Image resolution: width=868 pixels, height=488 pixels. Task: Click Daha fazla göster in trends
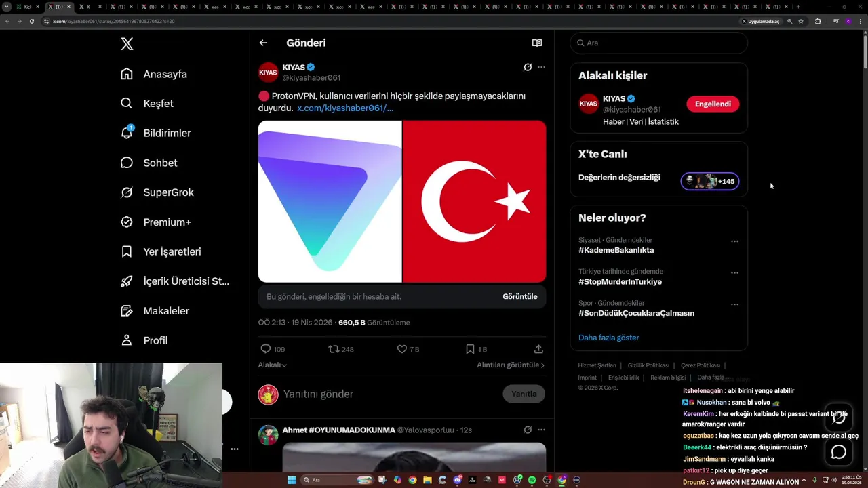point(608,338)
